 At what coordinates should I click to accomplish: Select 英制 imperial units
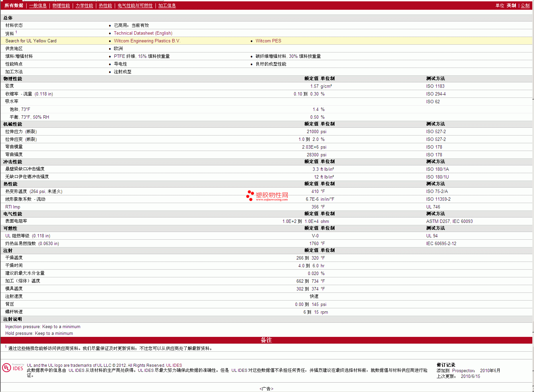tap(511, 5)
